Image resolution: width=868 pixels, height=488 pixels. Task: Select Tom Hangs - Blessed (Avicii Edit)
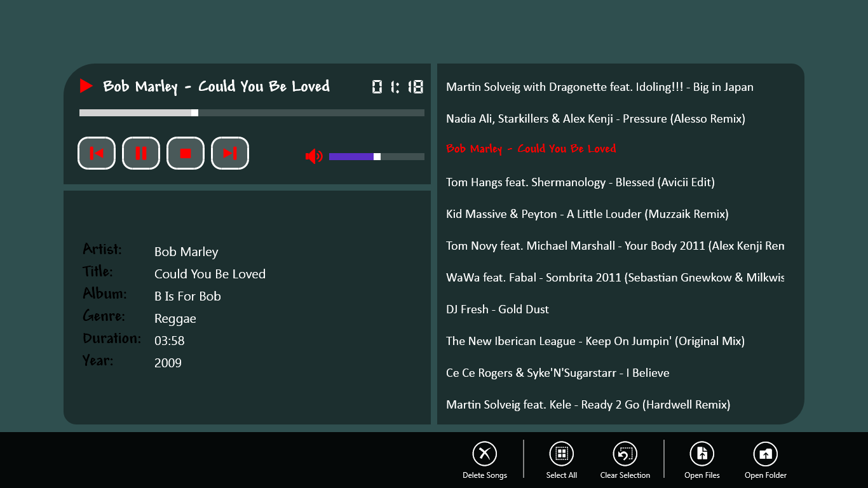click(x=580, y=182)
